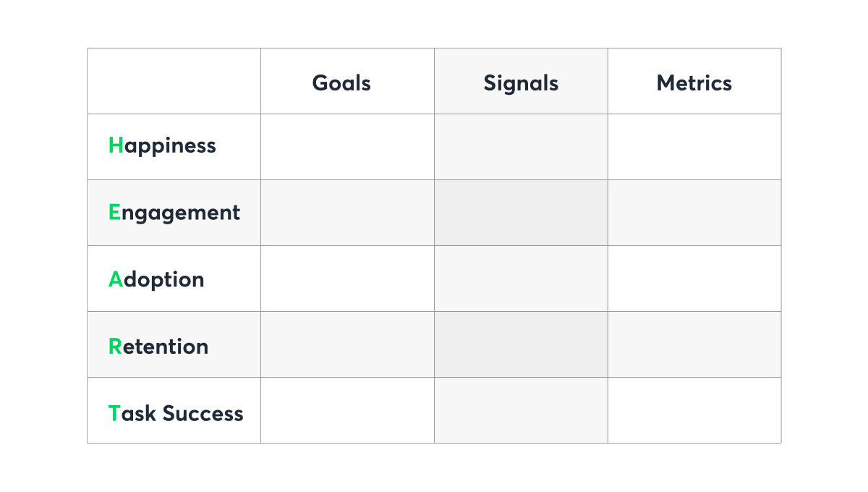
Task: Select the Signals column header
Action: pos(521,82)
